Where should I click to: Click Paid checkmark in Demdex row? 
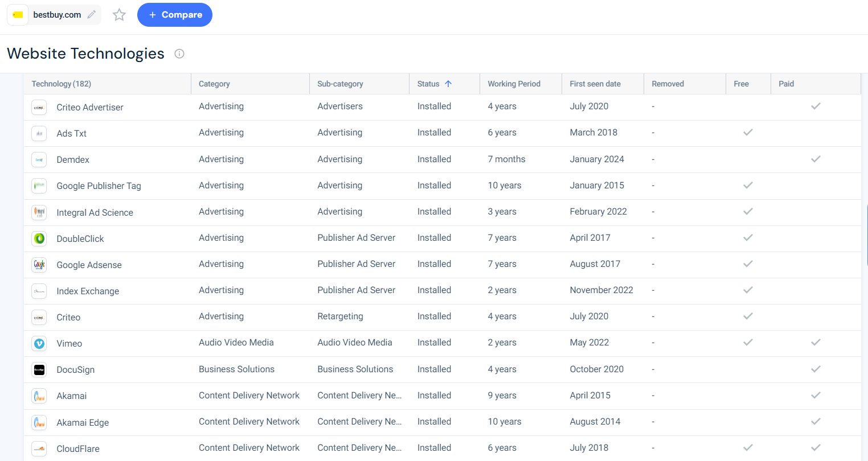pyautogui.click(x=816, y=159)
